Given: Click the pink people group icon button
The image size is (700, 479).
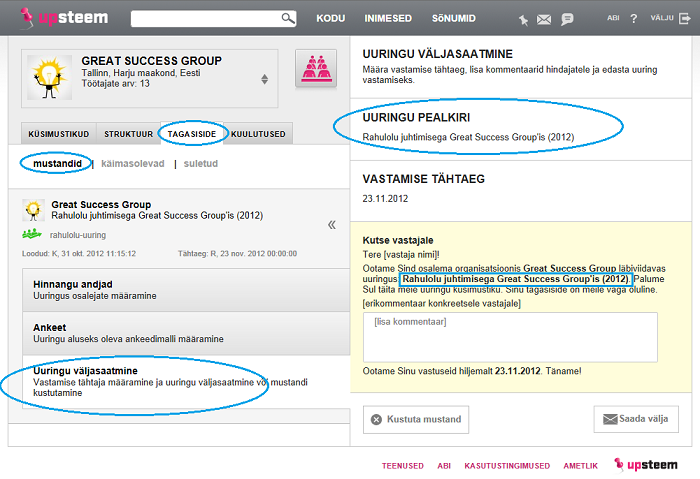Looking at the screenshot, I should (x=316, y=68).
